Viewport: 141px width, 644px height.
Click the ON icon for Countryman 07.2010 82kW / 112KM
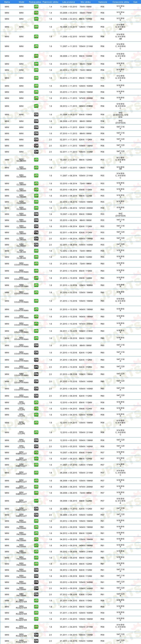tap(36, 396)
